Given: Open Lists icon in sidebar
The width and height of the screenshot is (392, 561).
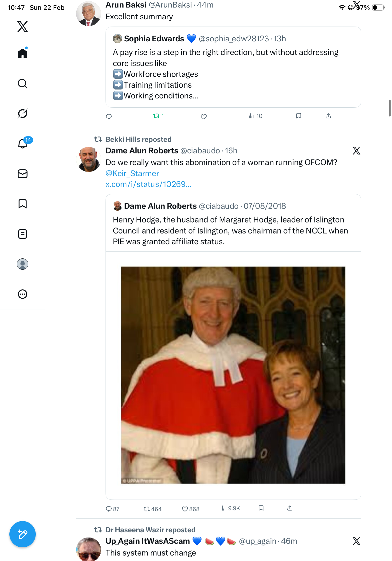Looking at the screenshot, I should coord(23,234).
